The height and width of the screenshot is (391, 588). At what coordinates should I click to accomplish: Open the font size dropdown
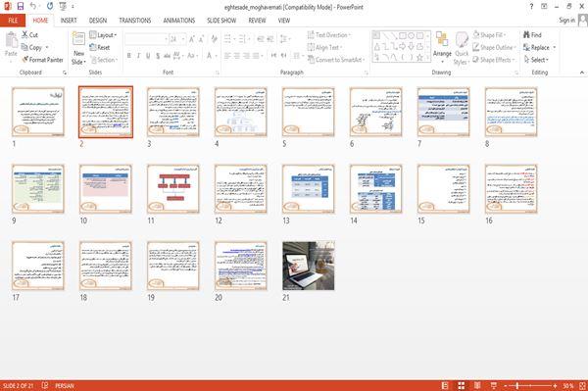[183, 39]
